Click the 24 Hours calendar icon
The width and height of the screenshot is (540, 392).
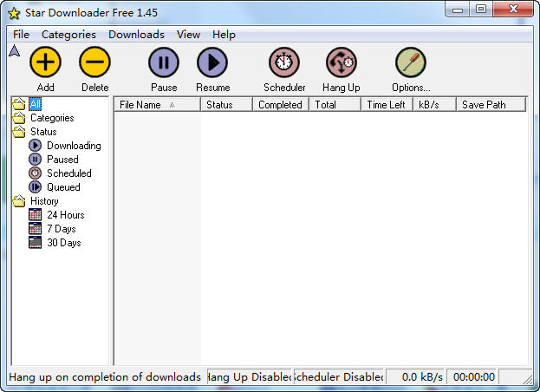[35, 214]
